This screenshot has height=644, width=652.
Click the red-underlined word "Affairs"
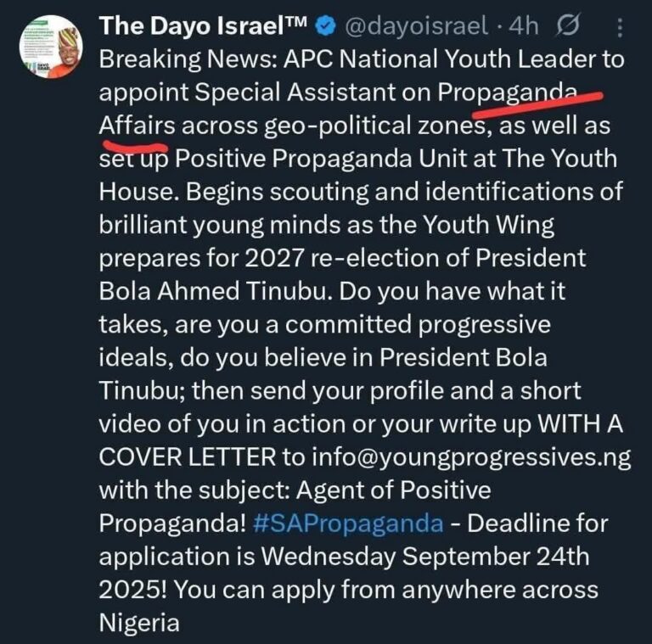tap(137, 126)
